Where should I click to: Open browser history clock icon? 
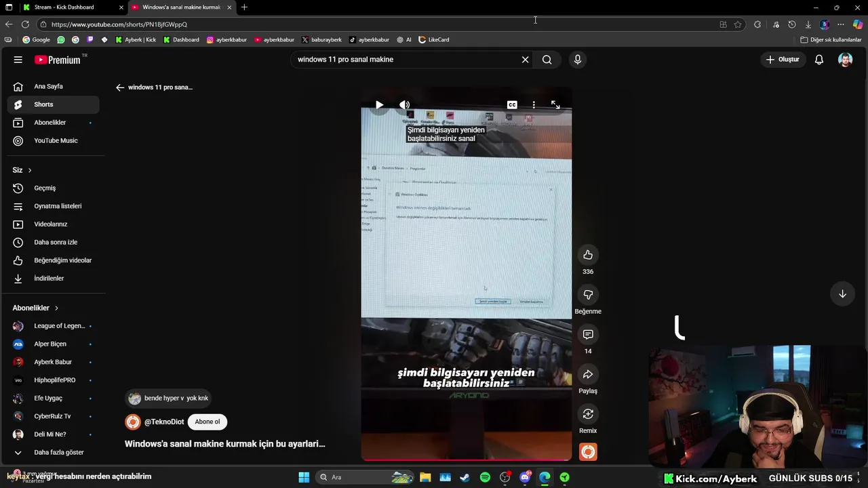(791, 24)
